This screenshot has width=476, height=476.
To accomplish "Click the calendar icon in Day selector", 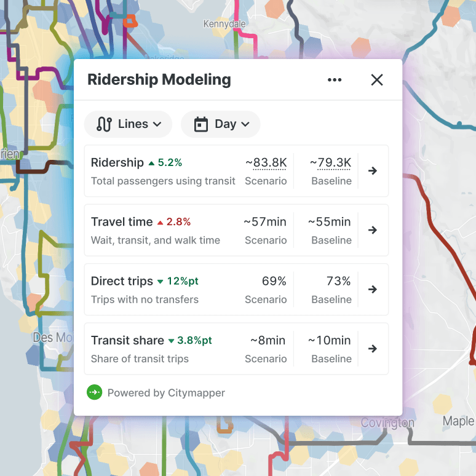I will [201, 124].
